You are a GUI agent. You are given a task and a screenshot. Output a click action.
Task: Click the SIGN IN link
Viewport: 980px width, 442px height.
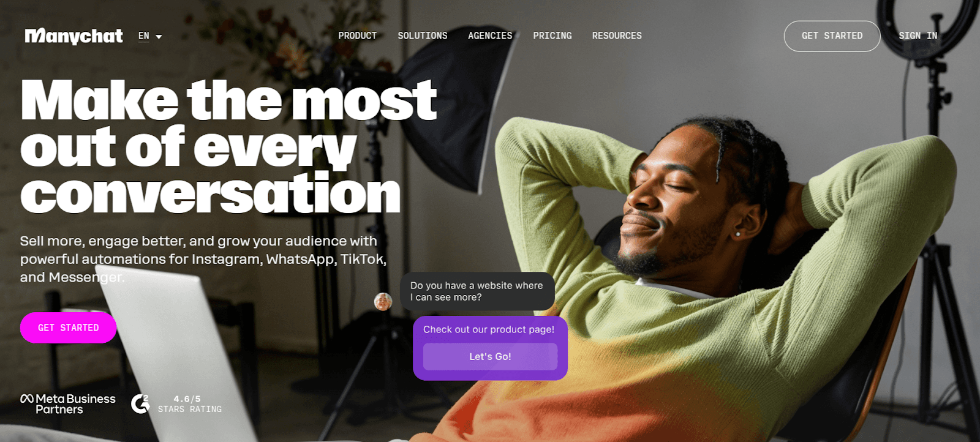pyautogui.click(x=918, y=36)
